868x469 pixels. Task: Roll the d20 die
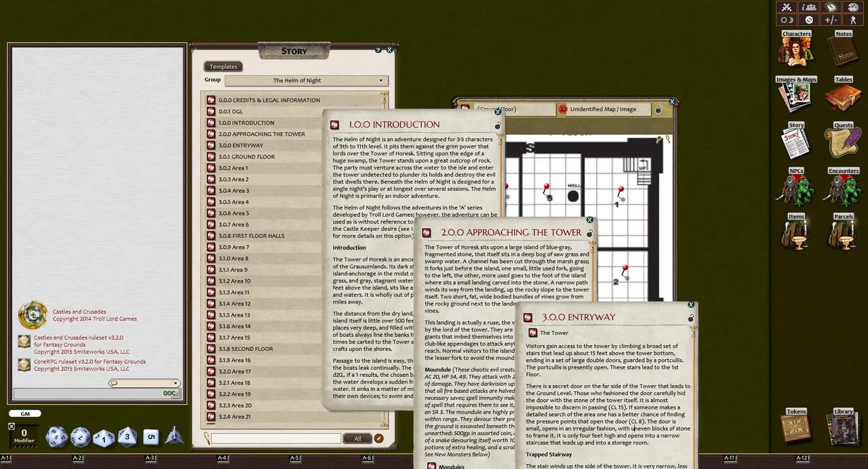pyautogui.click(x=56, y=436)
